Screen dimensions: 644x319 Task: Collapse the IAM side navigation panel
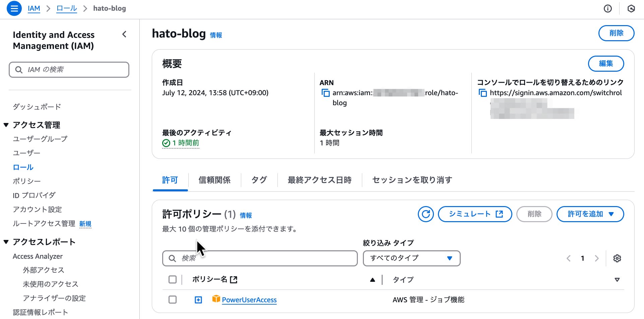pyautogui.click(x=124, y=34)
